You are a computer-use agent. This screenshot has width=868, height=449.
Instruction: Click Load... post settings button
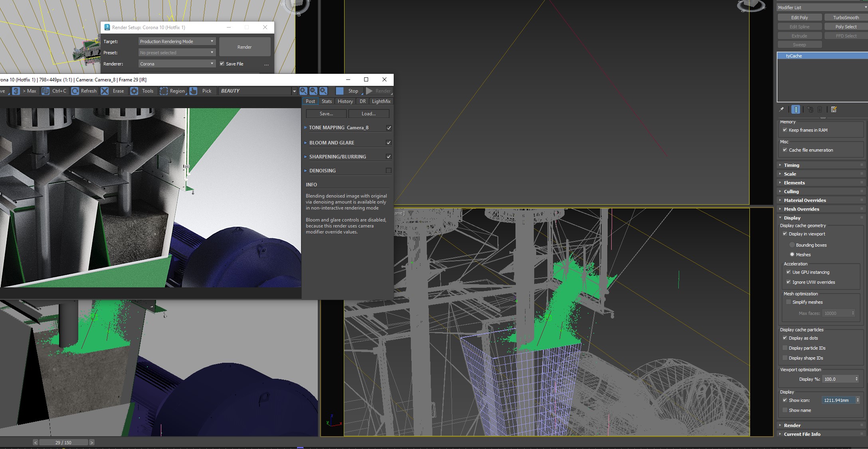(369, 114)
